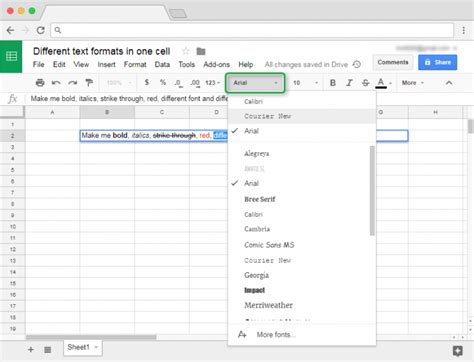Click the Redo arrow icon
474x362 pixels.
click(x=72, y=83)
